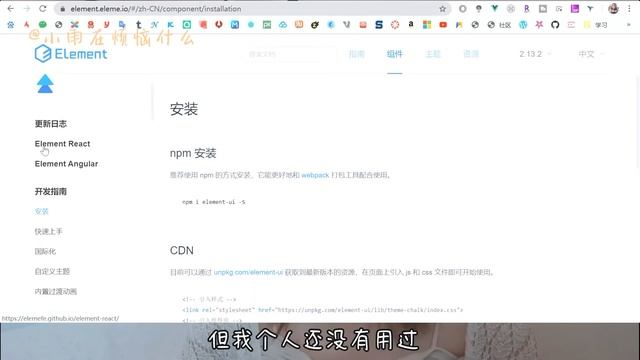Follow the unpkg.com/element-ui link
Screen dimensions: 640x360
[248, 272]
